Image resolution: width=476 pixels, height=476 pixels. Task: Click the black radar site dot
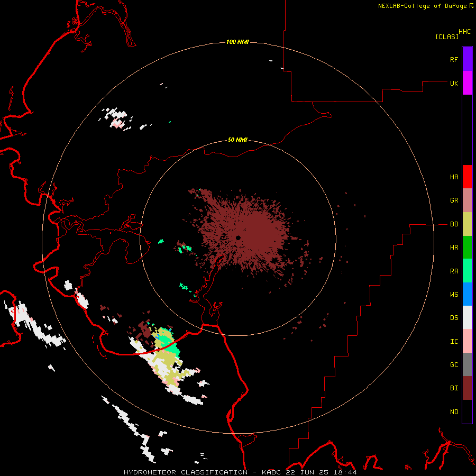tap(238, 237)
